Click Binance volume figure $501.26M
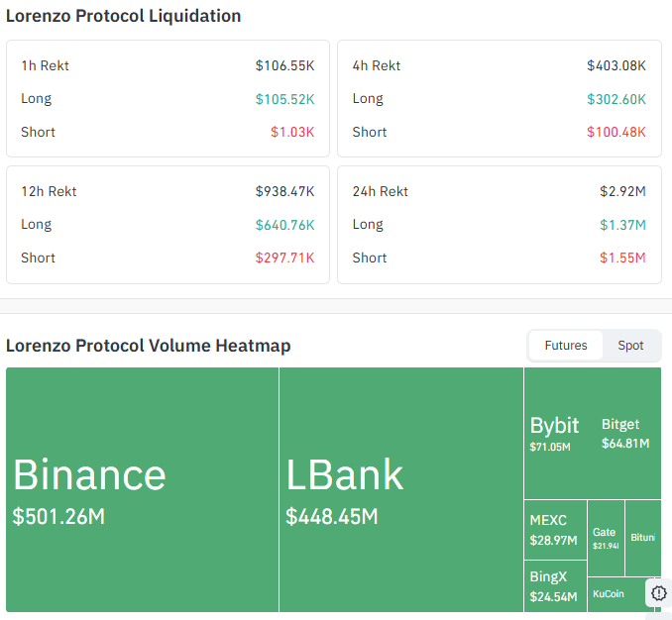Viewport: 672px width, 620px height. tap(58, 516)
